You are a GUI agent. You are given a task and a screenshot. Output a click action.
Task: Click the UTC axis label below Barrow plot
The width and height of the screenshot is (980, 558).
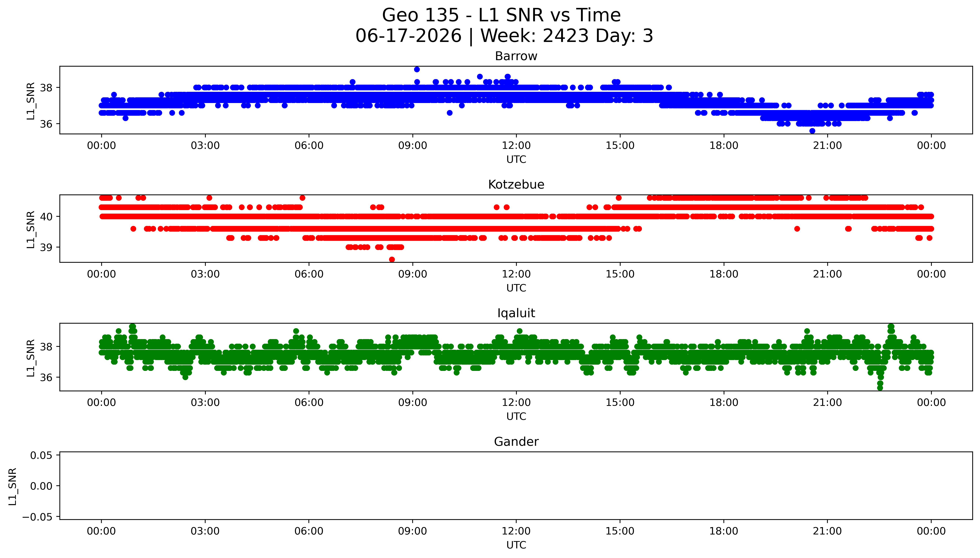(x=516, y=160)
